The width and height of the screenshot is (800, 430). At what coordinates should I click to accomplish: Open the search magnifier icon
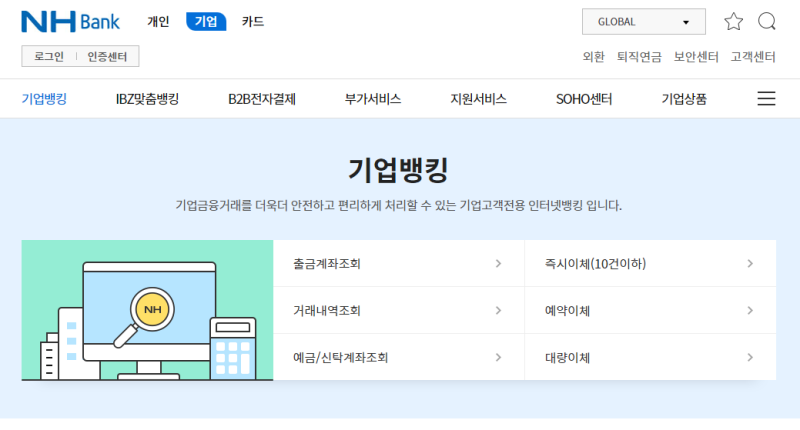click(767, 21)
